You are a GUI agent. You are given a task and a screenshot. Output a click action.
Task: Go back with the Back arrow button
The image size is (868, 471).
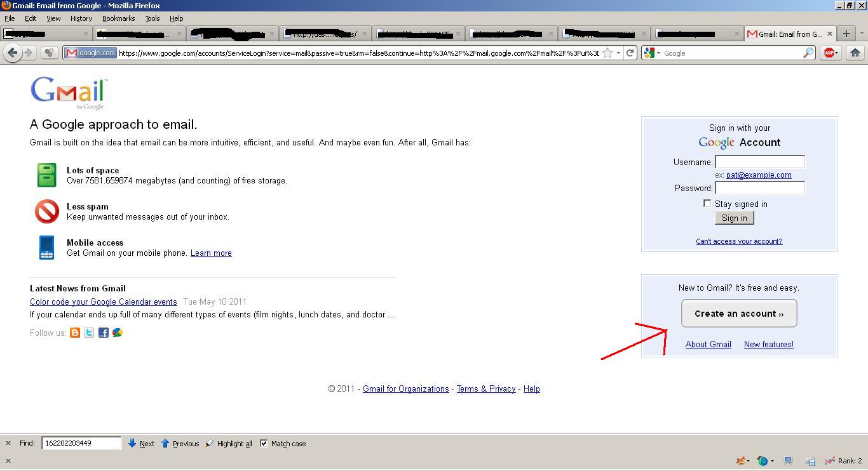tap(12, 53)
